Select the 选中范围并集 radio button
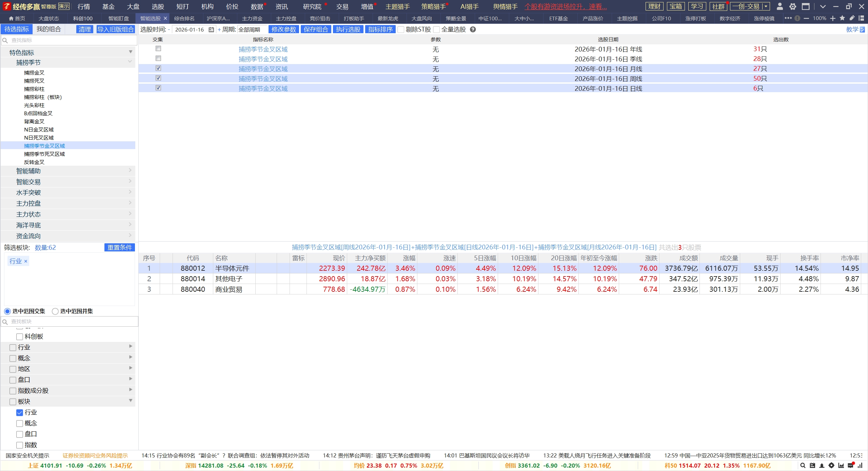This screenshot has width=868, height=471. click(55, 311)
